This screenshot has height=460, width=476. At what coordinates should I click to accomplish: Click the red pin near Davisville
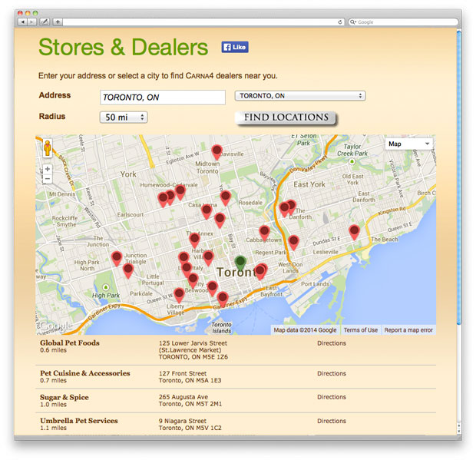pos(217,152)
